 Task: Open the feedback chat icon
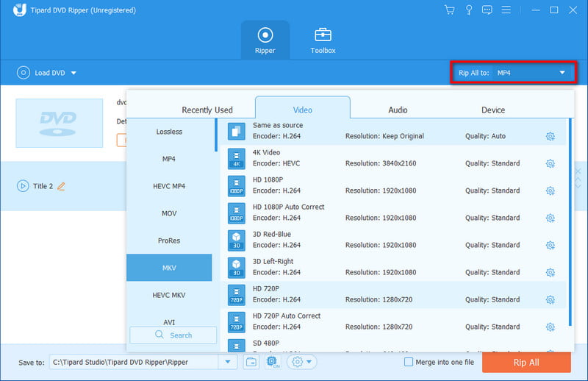point(487,10)
